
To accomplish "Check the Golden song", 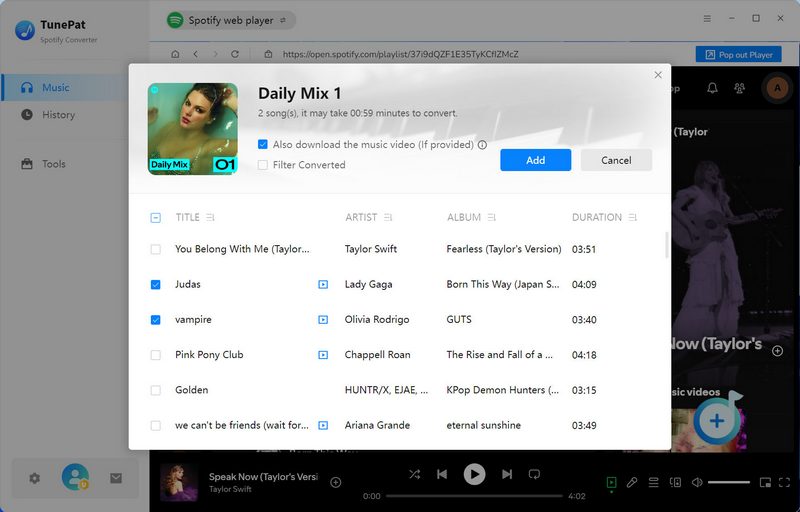I will tap(156, 390).
